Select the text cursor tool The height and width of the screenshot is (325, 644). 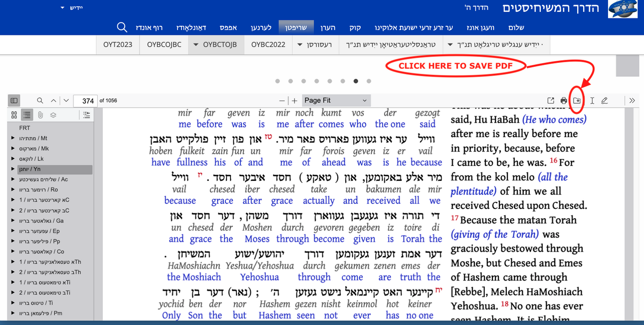(x=592, y=101)
